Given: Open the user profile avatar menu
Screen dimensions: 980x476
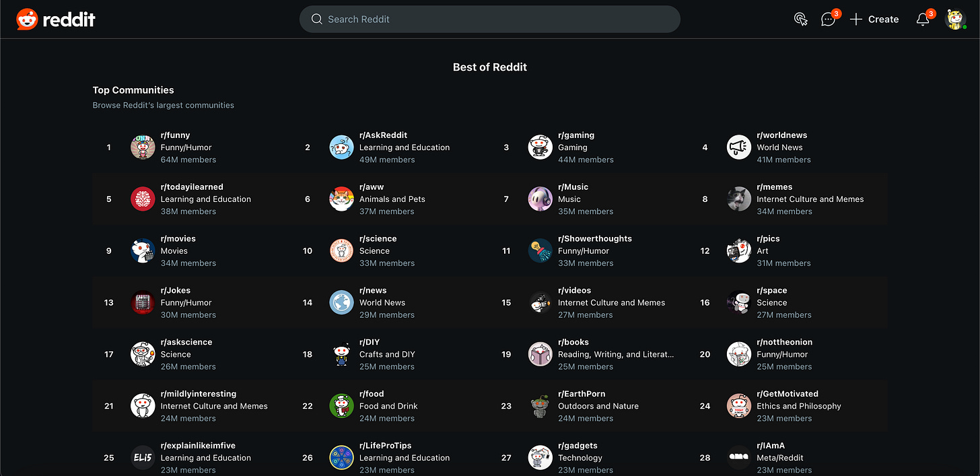Looking at the screenshot, I should pyautogui.click(x=956, y=20).
